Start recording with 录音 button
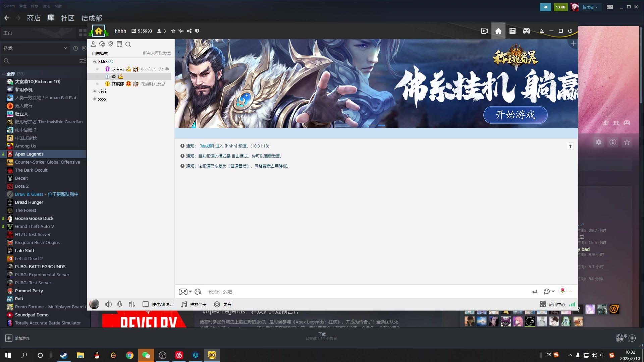The width and height of the screenshot is (644, 362). [x=223, y=304]
